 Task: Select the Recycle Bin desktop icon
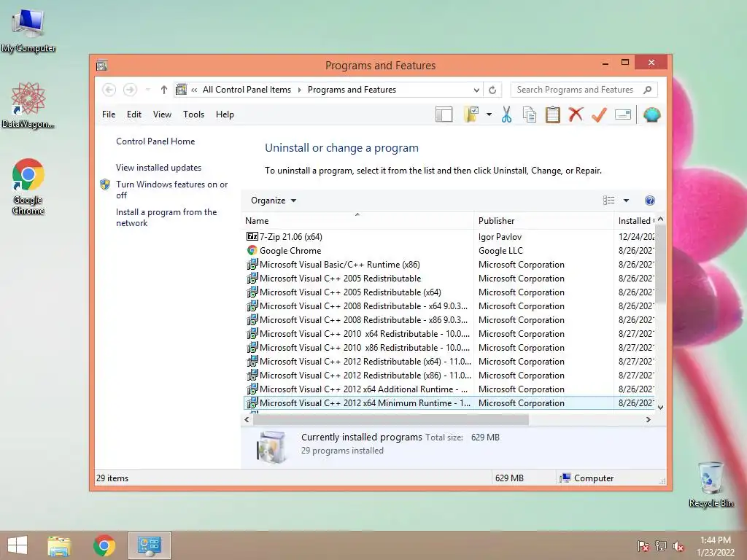point(711,484)
